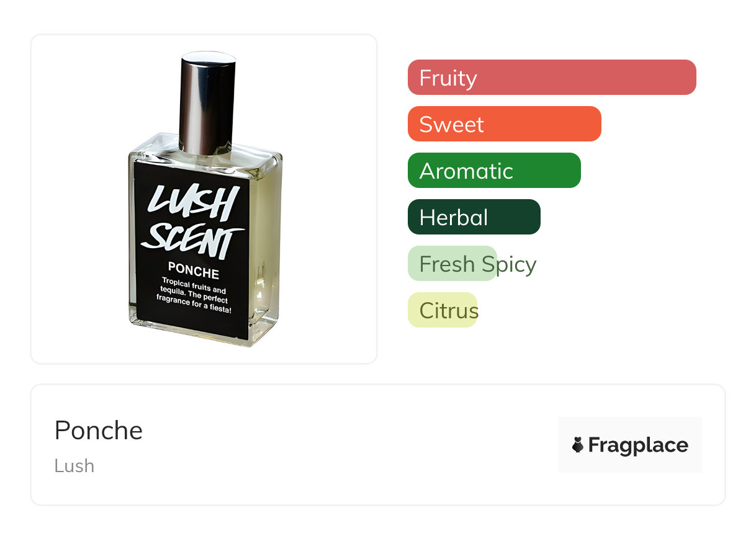
Task: Open the Lush brand link
Action: point(74,466)
